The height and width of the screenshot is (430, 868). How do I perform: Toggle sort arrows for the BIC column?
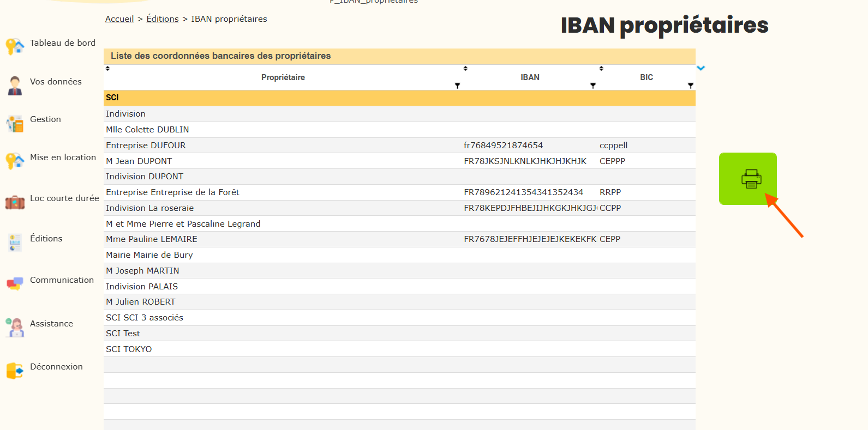coord(601,69)
